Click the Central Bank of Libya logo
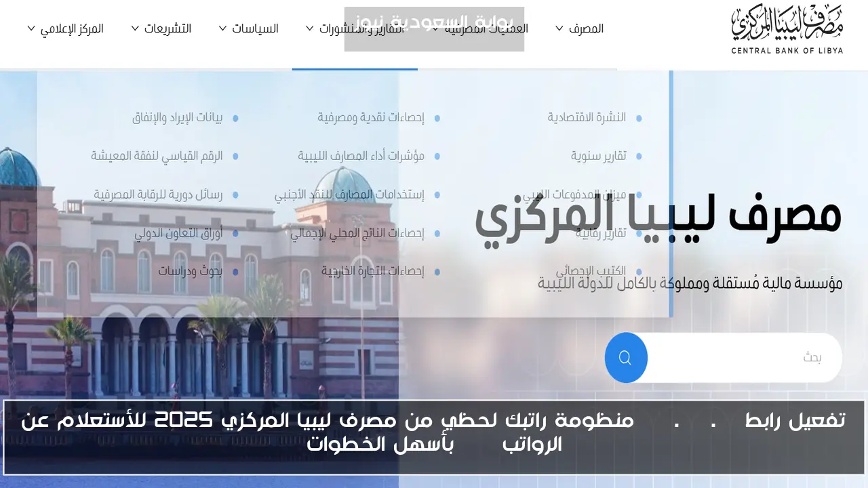The width and height of the screenshot is (868, 488). [787, 30]
